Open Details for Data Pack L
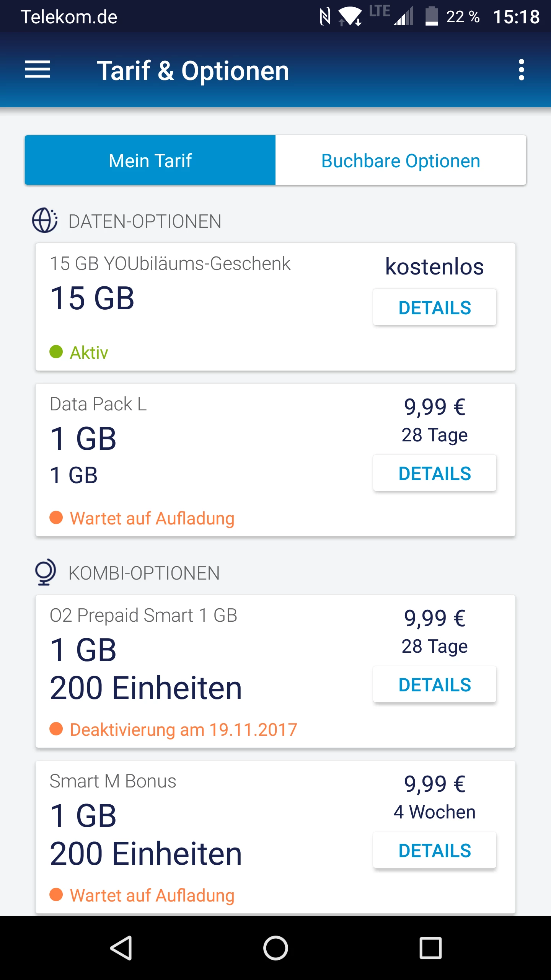The image size is (551, 980). pyautogui.click(x=435, y=473)
